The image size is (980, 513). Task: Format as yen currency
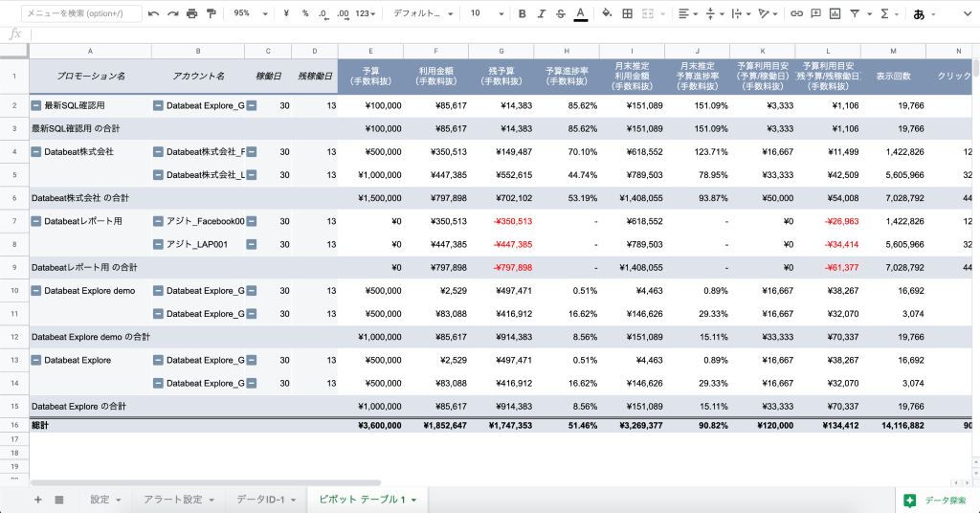(286, 13)
